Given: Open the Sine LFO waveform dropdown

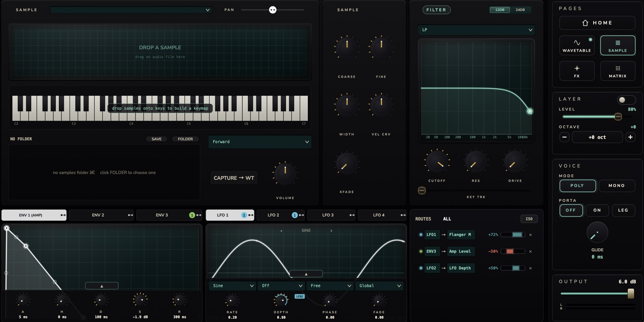Looking at the screenshot, I should 232,286.
